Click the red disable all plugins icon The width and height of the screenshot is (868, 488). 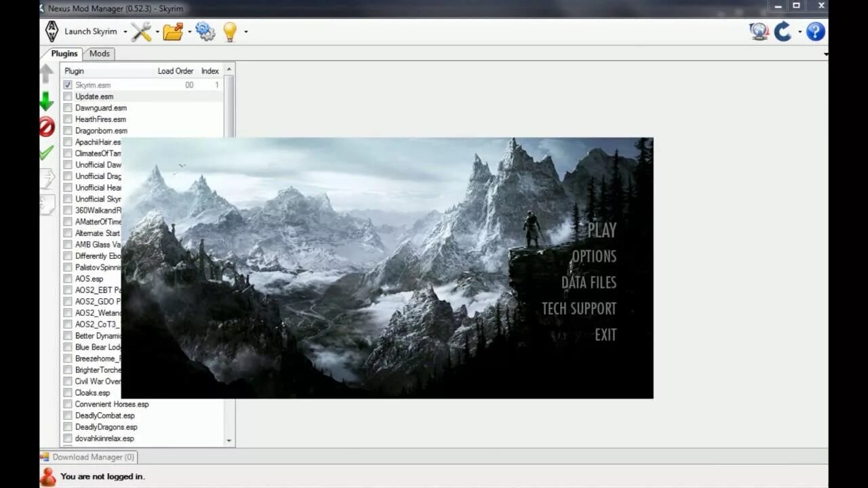pos(46,127)
